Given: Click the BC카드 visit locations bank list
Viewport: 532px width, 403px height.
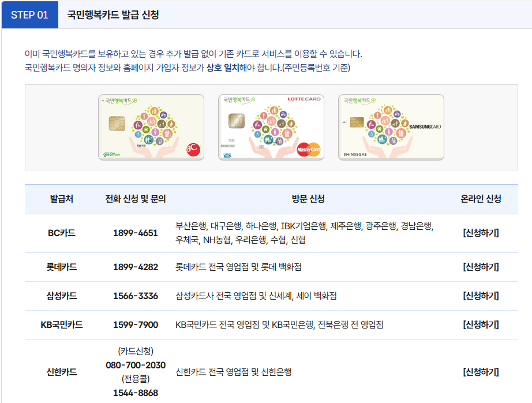Looking at the screenshot, I should tap(304, 233).
